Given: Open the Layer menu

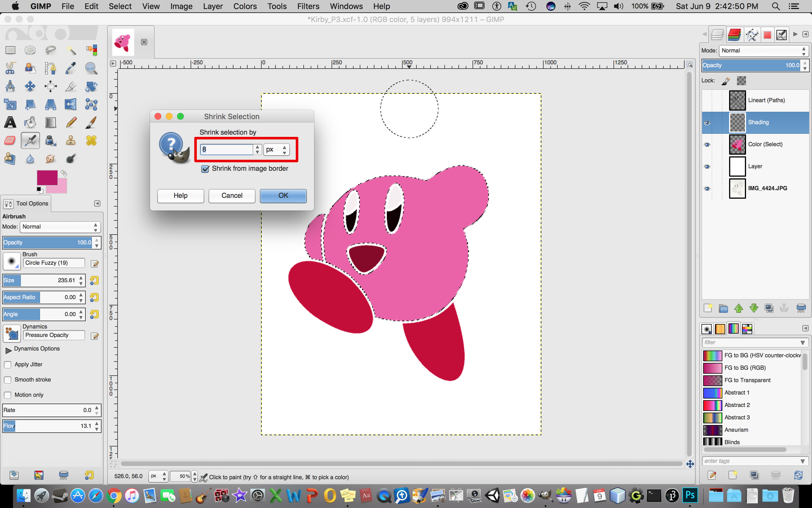Looking at the screenshot, I should click(213, 6).
